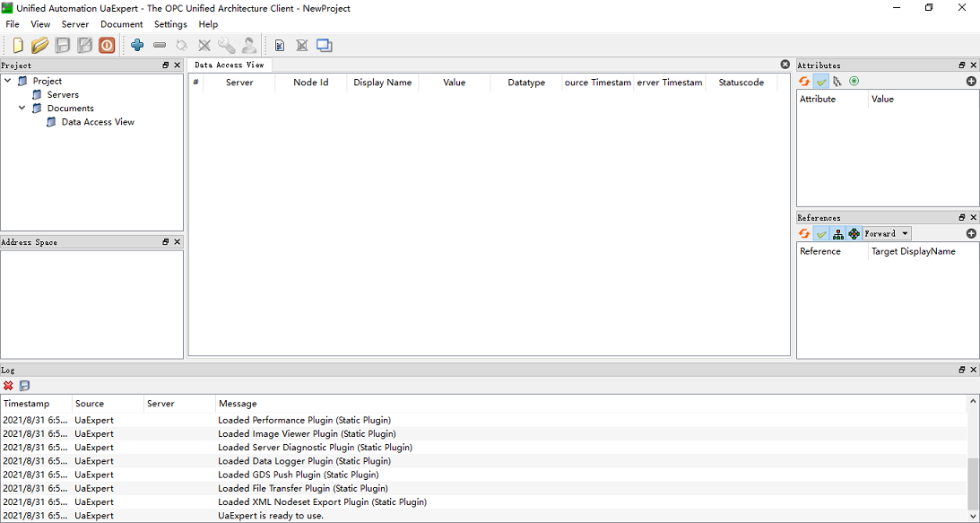Image resolution: width=980 pixels, height=523 pixels.
Task: Select the Documents item in Project tree
Action: click(x=71, y=109)
